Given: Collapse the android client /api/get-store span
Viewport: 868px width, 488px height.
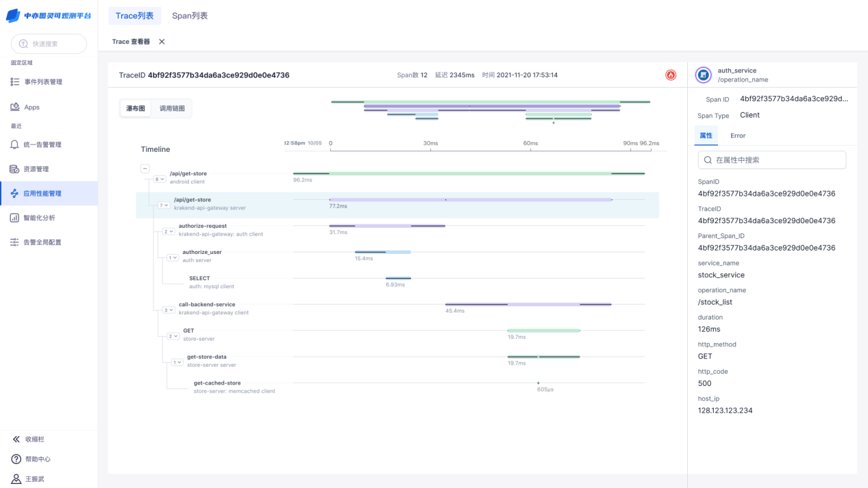Looking at the screenshot, I should pos(160,179).
